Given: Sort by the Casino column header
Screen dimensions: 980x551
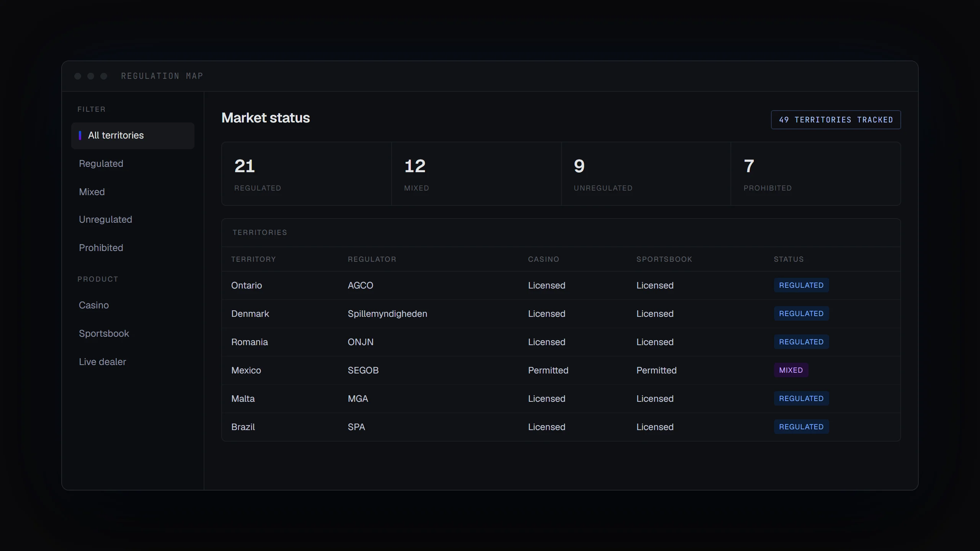Looking at the screenshot, I should click(x=544, y=259).
